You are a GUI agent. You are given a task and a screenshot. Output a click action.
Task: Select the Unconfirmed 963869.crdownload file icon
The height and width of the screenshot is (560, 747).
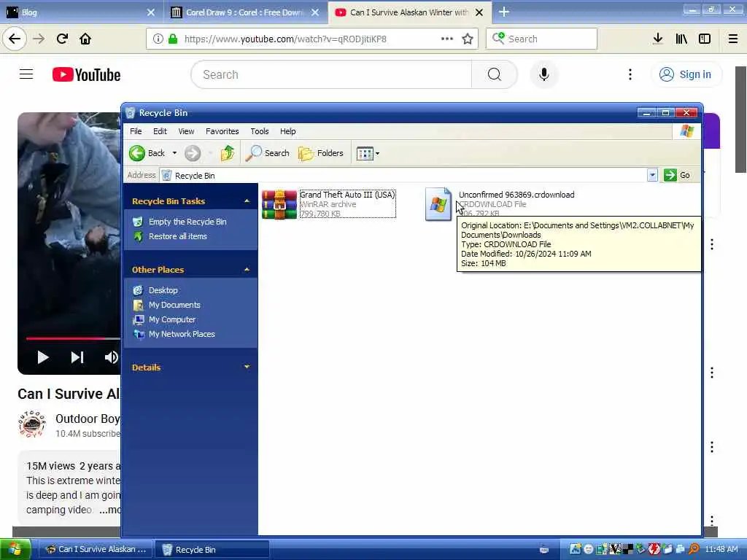438,204
